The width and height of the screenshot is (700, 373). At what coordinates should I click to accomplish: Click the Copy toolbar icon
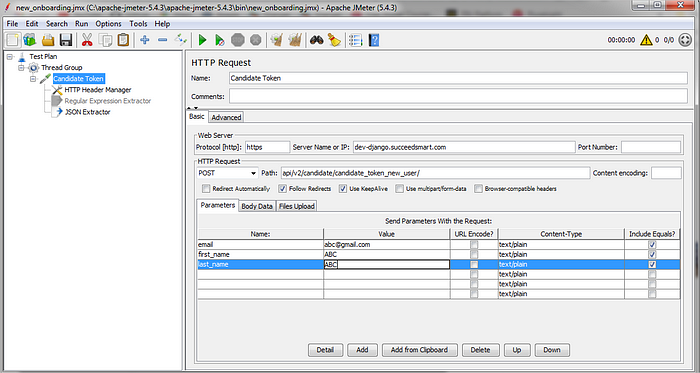pos(105,40)
